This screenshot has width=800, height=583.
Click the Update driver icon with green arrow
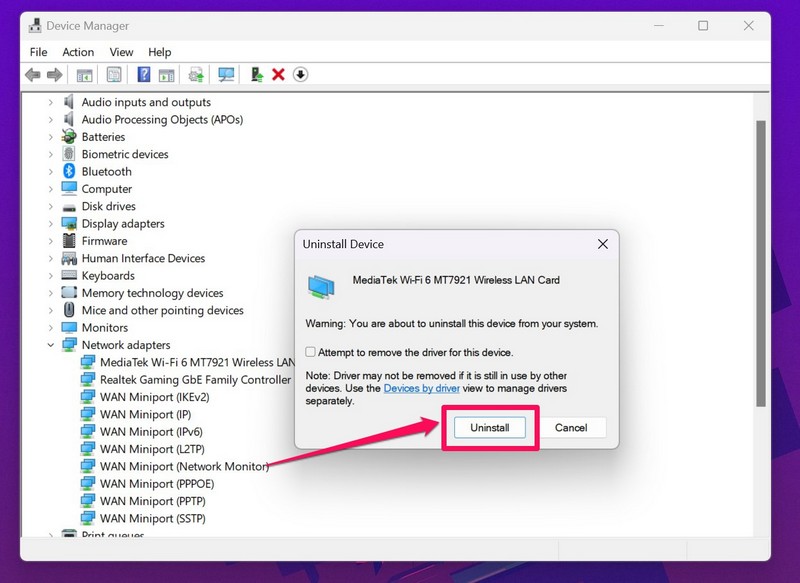256,75
